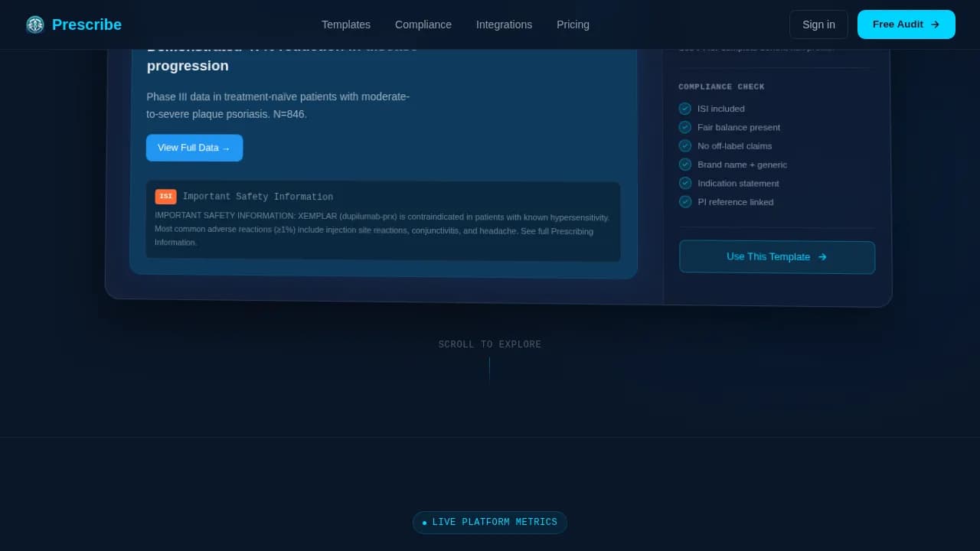Open the Compliance nav item
980x551 pixels.
(423, 24)
